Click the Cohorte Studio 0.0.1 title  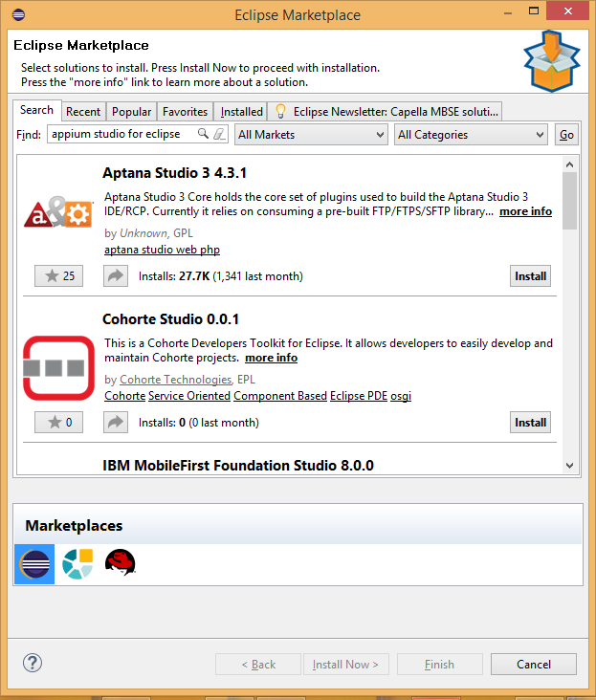(x=170, y=319)
